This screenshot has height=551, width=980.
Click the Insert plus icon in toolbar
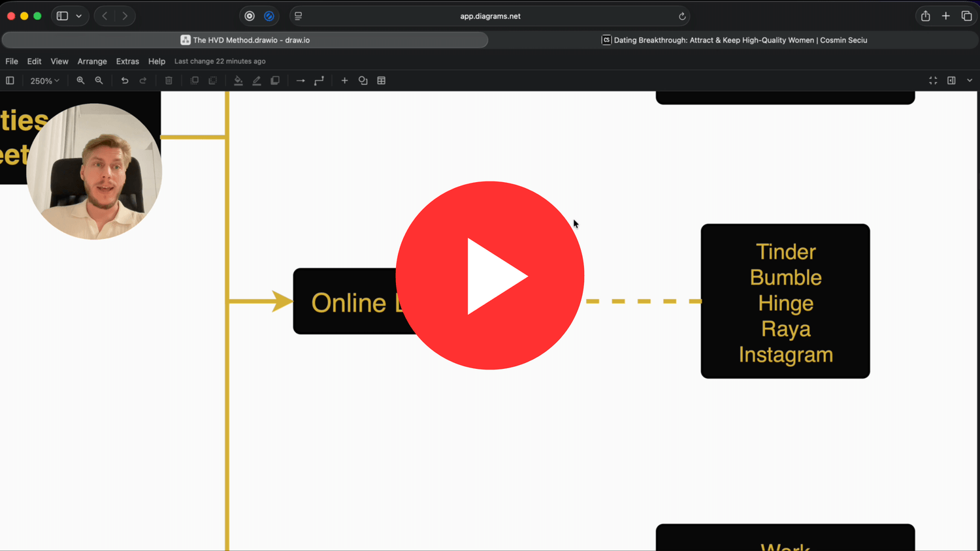click(344, 81)
